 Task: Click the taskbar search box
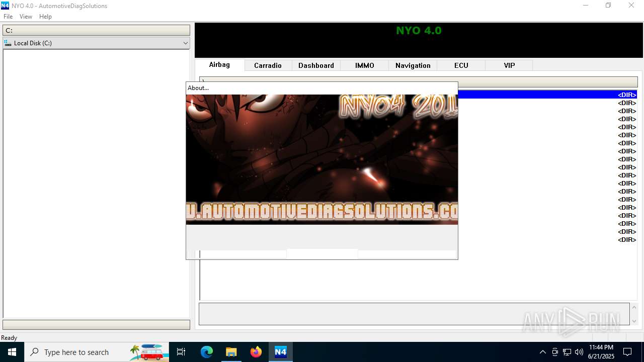(98, 352)
